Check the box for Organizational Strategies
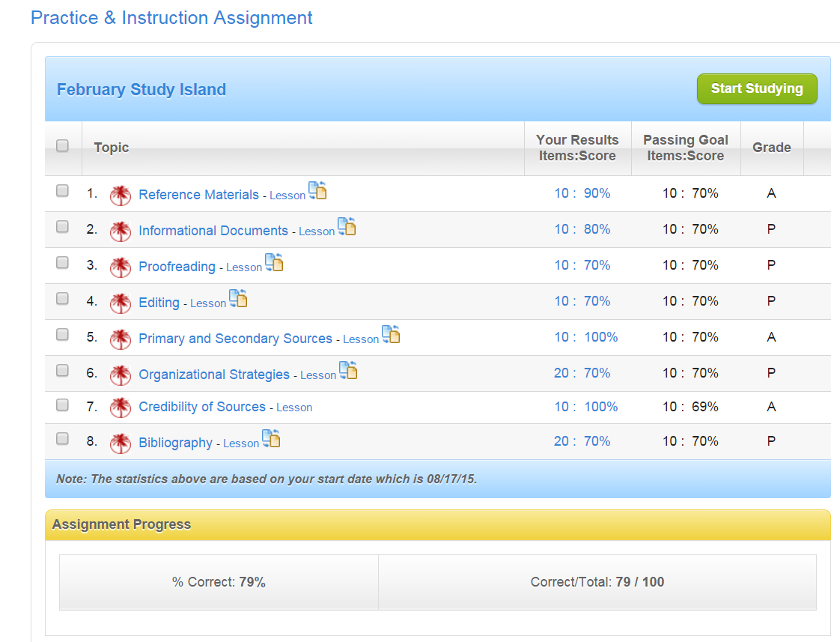 click(x=63, y=370)
